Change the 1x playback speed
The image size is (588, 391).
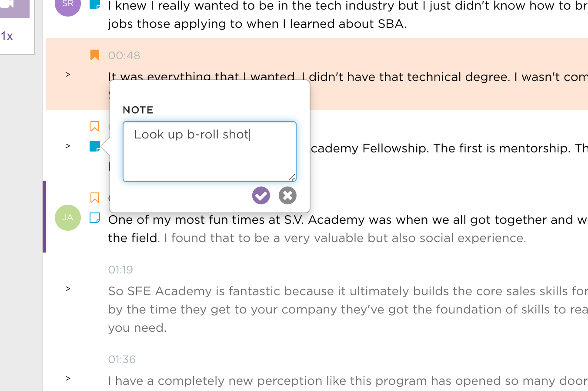[x=7, y=36]
